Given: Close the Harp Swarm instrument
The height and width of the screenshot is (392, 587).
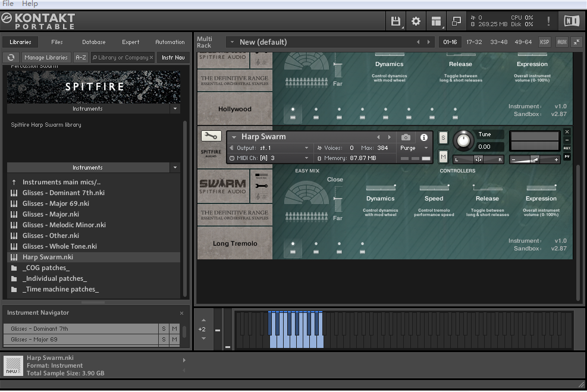Looking at the screenshot, I should (567, 132).
